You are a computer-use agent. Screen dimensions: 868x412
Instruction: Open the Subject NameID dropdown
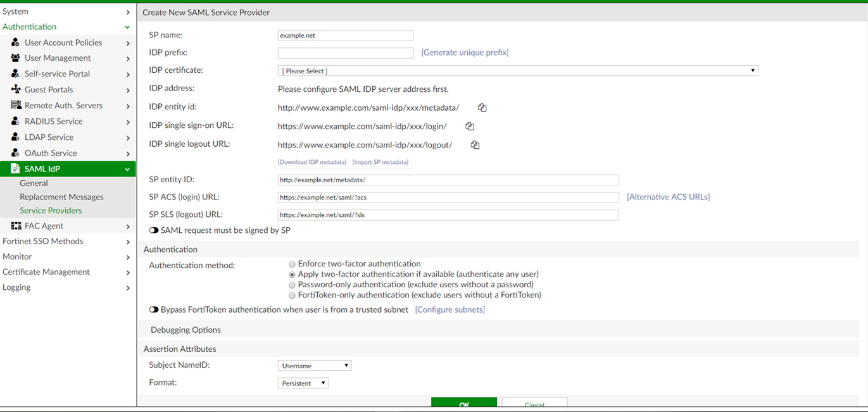(x=314, y=366)
